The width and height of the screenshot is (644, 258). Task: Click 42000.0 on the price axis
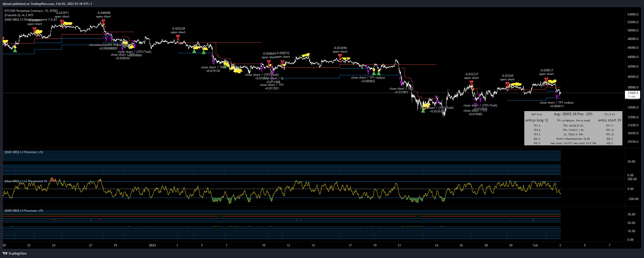pos(633,66)
